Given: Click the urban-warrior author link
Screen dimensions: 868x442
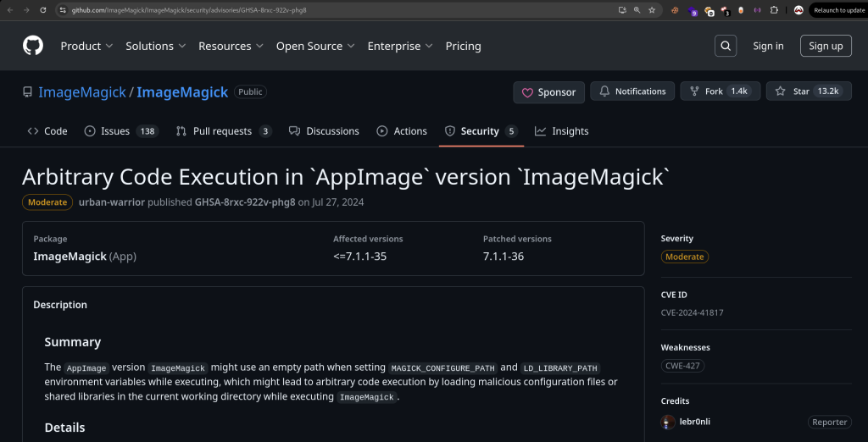Looking at the screenshot, I should click(x=112, y=202).
